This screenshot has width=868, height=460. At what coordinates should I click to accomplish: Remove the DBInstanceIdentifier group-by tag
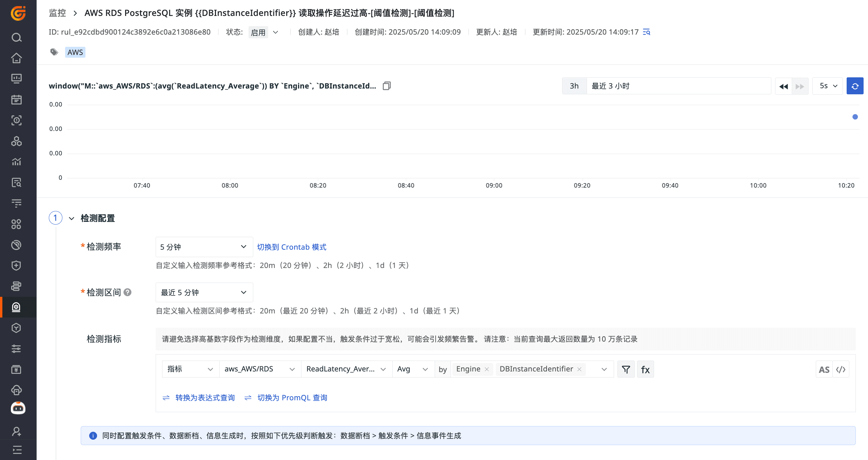coord(579,369)
